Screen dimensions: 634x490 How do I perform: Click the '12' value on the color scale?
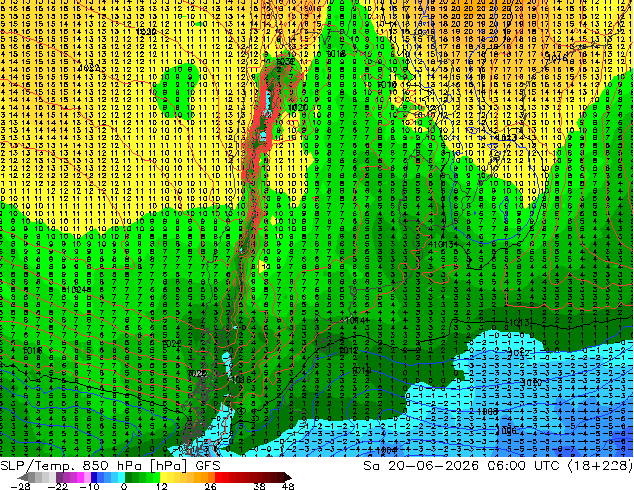162,486
